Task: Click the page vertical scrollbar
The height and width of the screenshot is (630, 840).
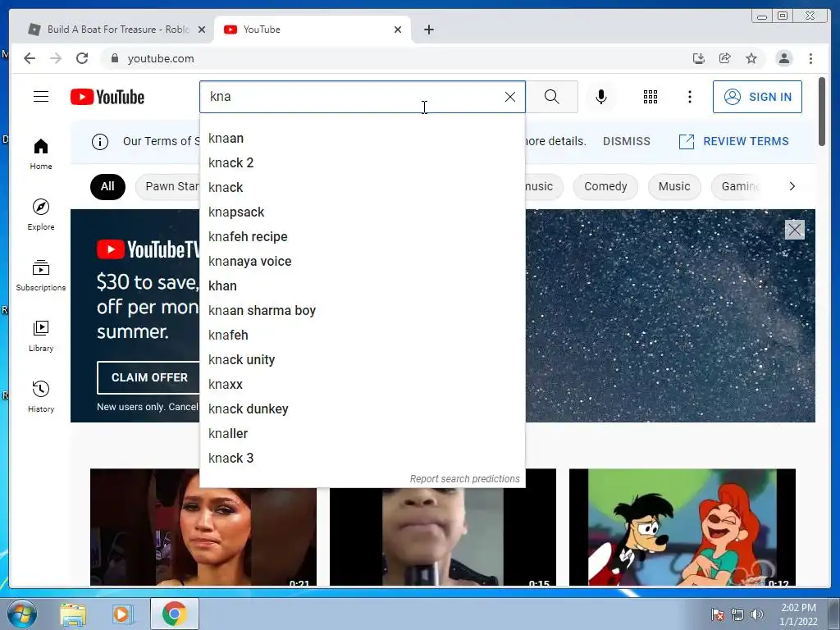Action: coord(822,111)
